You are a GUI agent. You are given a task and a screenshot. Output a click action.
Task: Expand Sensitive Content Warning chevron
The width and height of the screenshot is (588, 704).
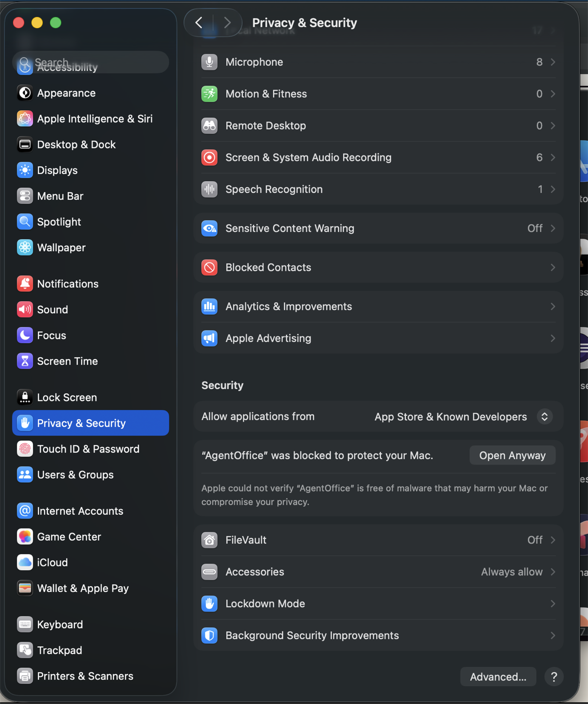(x=553, y=229)
